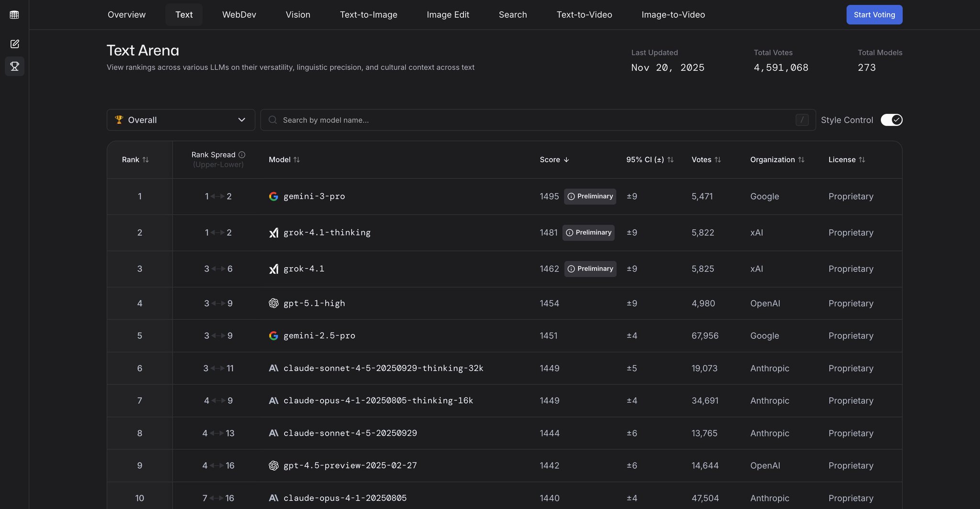The width and height of the screenshot is (980, 509).
Task: Open claude-opus-4-1-20250805-thinking-16k model link
Action: 378,401
